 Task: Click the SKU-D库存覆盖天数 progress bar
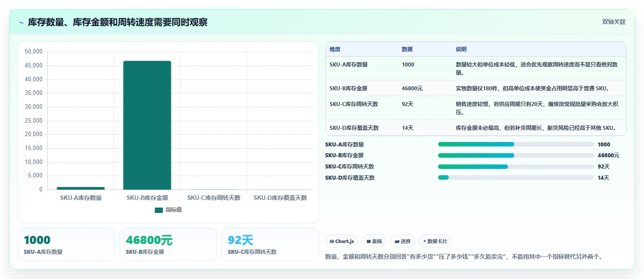(516, 177)
